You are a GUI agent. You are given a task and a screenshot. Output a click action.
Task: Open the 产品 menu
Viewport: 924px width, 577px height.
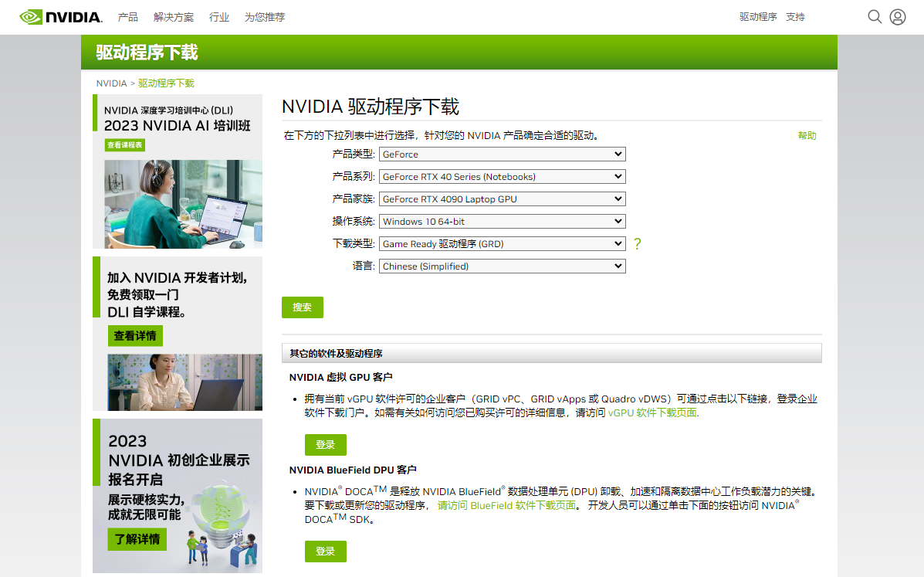click(128, 17)
